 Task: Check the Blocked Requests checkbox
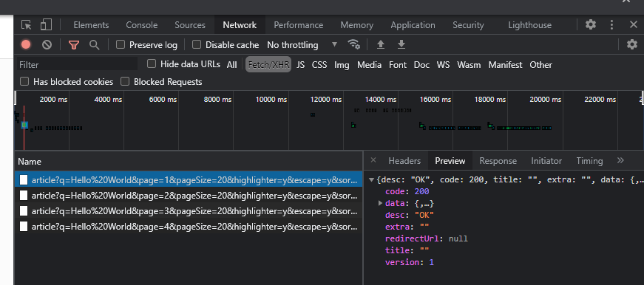coord(125,81)
